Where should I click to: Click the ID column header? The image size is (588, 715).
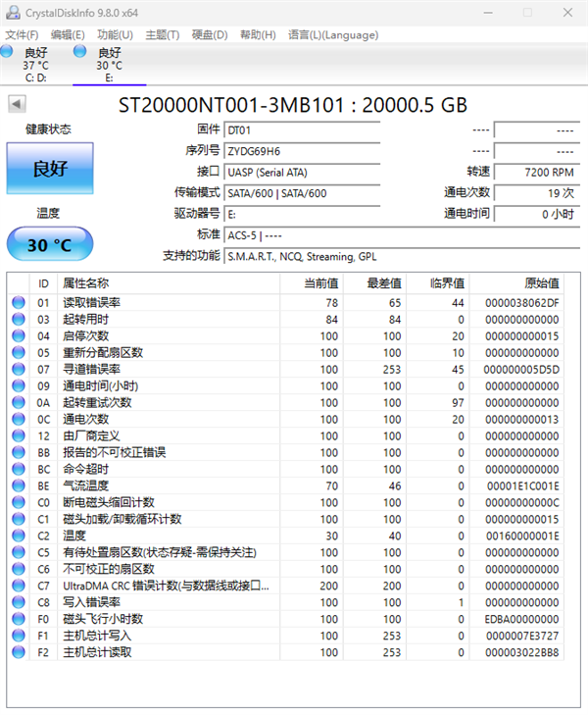43,283
